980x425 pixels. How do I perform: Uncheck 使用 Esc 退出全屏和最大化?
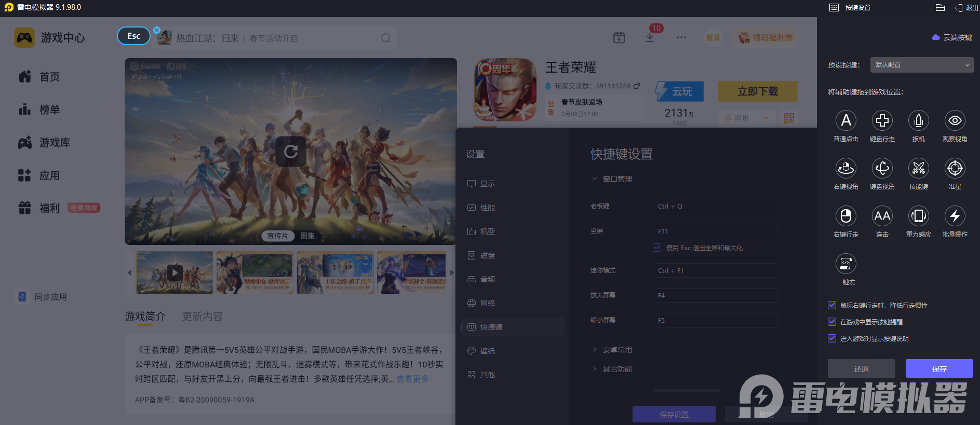[657, 248]
